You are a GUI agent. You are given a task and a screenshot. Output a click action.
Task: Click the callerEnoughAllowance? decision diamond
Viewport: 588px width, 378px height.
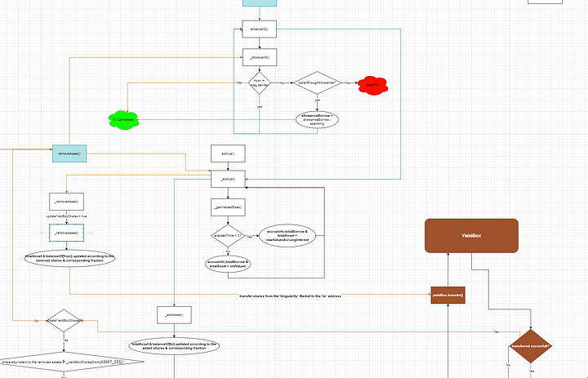(316, 83)
